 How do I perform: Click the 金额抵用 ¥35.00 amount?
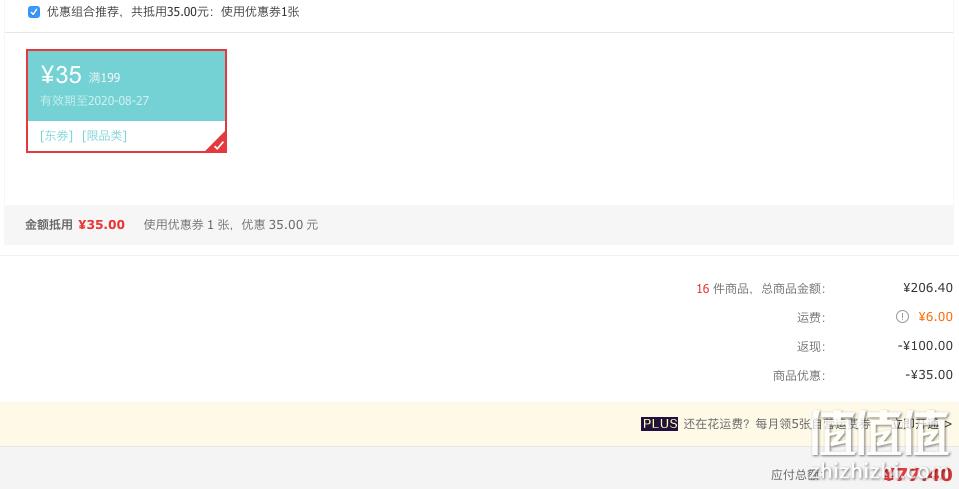pos(102,224)
